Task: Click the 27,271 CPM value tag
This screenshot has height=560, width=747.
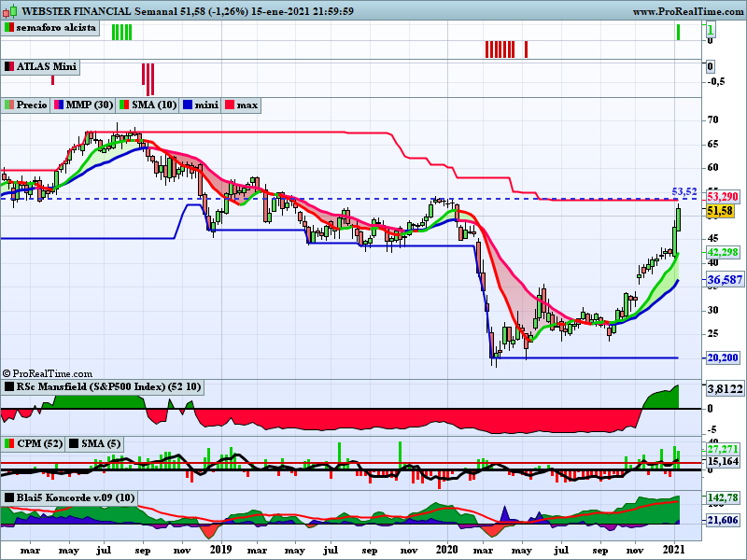Action: click(722, 449)
